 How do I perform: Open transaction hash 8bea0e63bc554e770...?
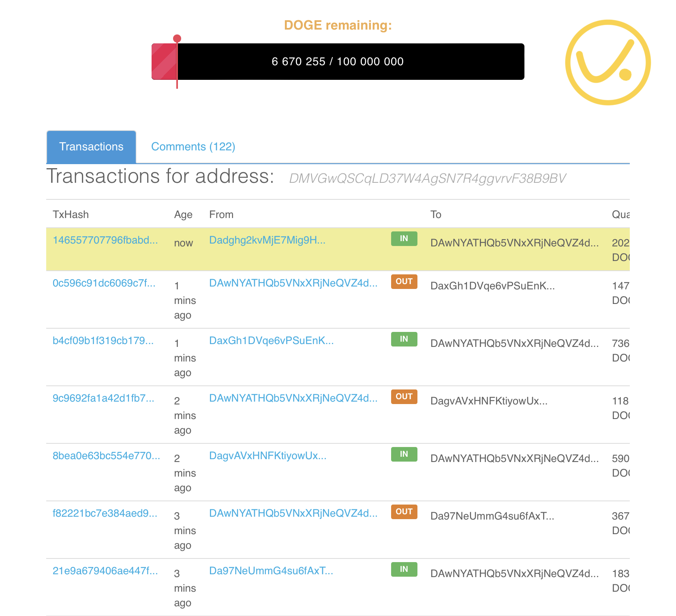[x=107, y=456]
